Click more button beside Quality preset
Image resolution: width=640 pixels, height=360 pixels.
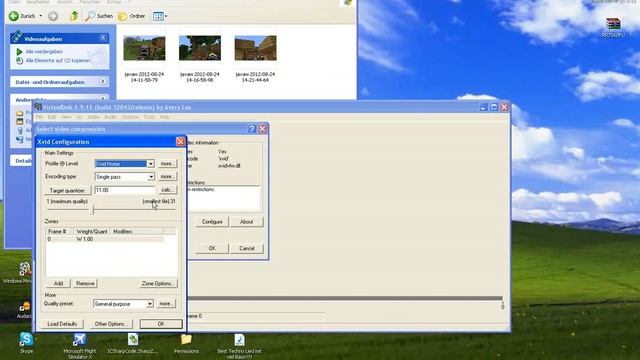166,304
